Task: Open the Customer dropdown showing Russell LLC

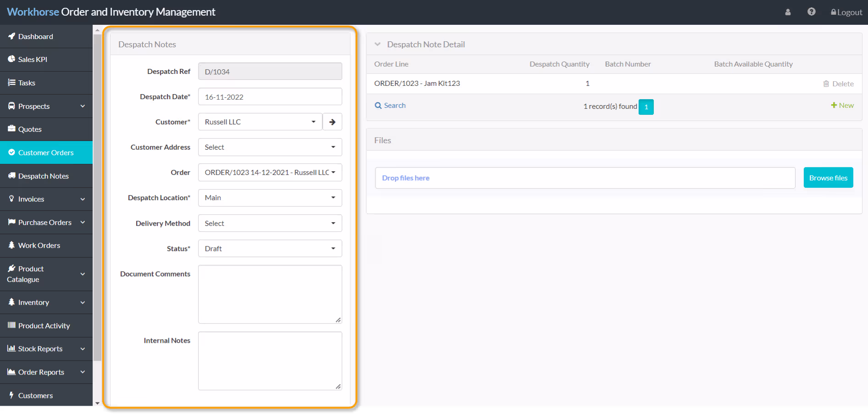Action: 260,122
